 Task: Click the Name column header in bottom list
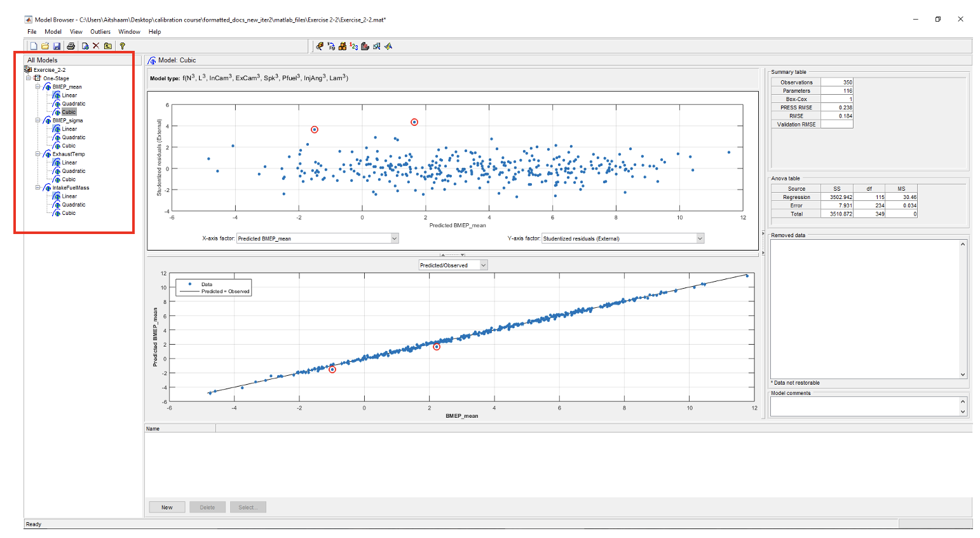point(180,429)
